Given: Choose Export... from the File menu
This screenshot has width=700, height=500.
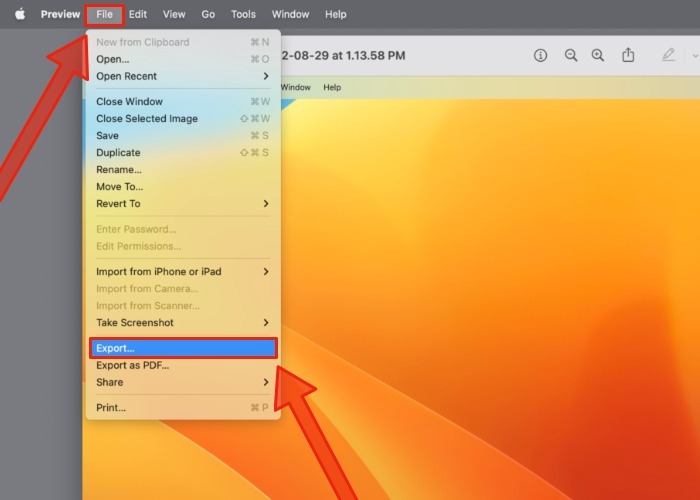Looking at the screenshot, I should [183, 348].
